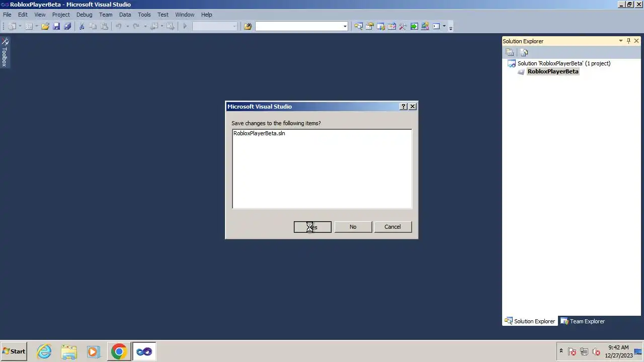
Task: Open the other windows dropdown arrow
Action: point(444,26)
